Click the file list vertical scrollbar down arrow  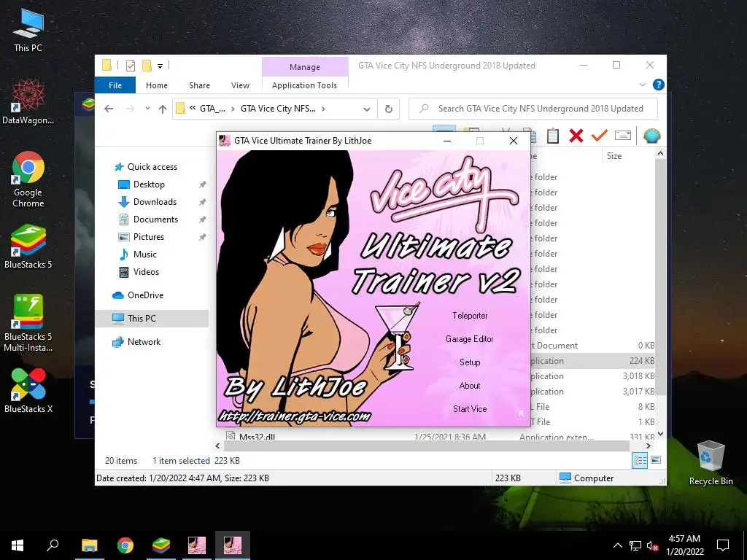660,434
